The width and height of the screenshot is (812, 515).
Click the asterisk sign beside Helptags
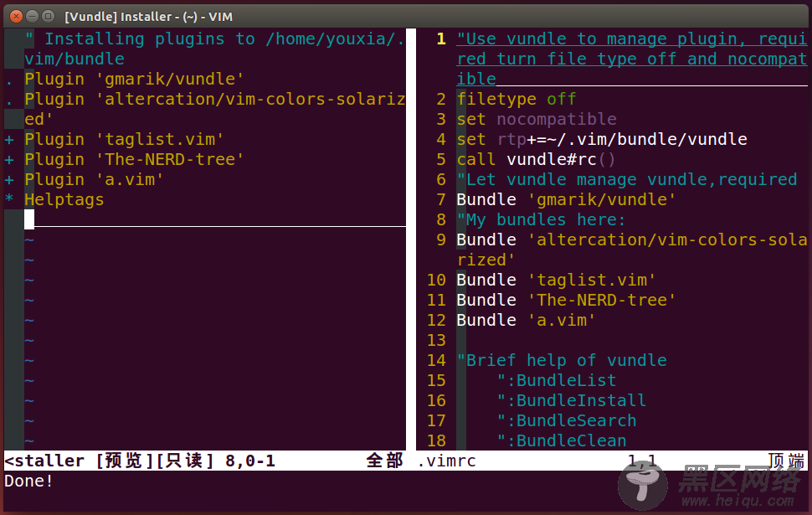click(9, 198)
